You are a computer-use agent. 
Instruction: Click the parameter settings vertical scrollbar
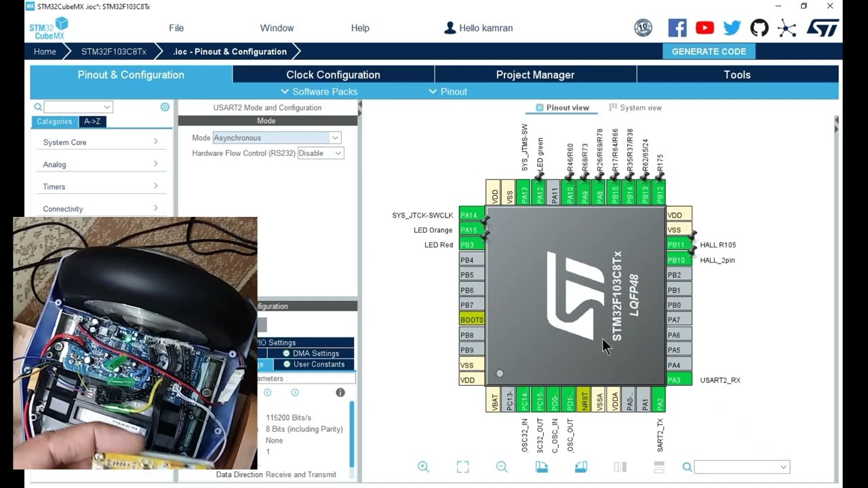click(351, 434)
